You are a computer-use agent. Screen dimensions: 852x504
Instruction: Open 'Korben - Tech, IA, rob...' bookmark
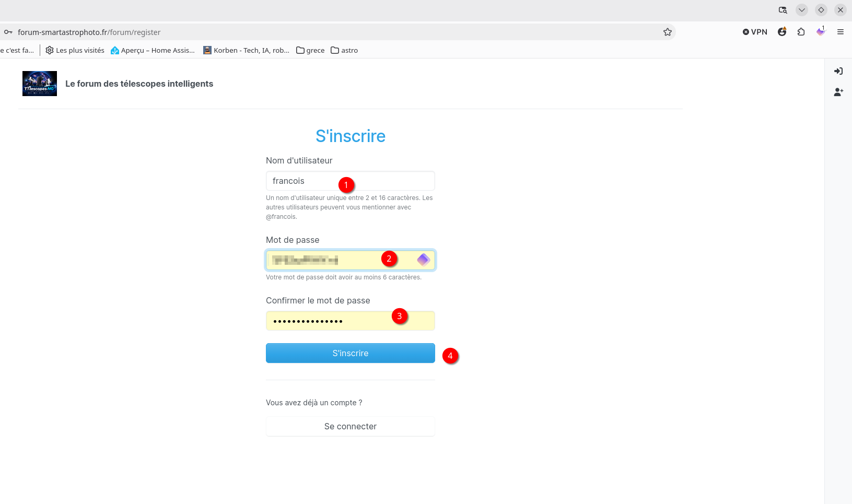pos(246,50)
